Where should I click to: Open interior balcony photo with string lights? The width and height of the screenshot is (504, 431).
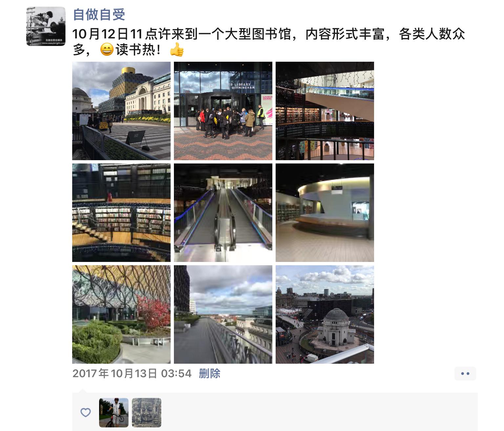point(325,111)
